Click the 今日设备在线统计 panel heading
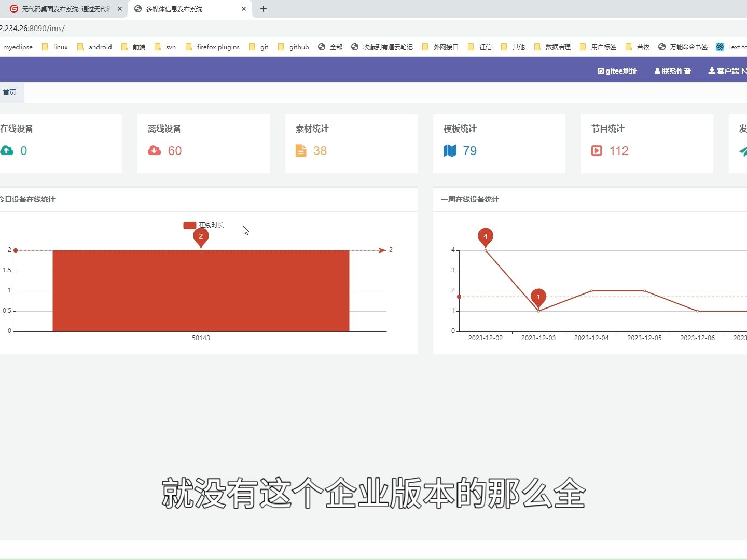The image size is (747, 560). coord(27,199)
